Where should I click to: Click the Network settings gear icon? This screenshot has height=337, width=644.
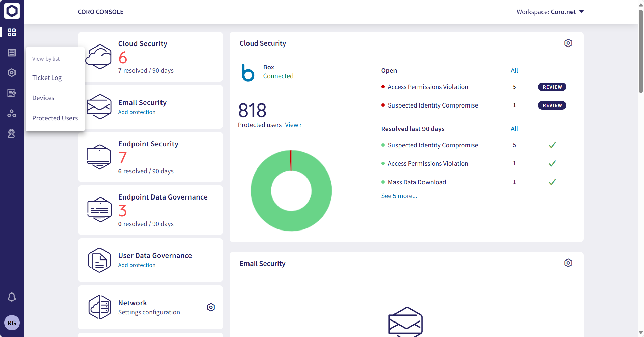click(211, 307)
